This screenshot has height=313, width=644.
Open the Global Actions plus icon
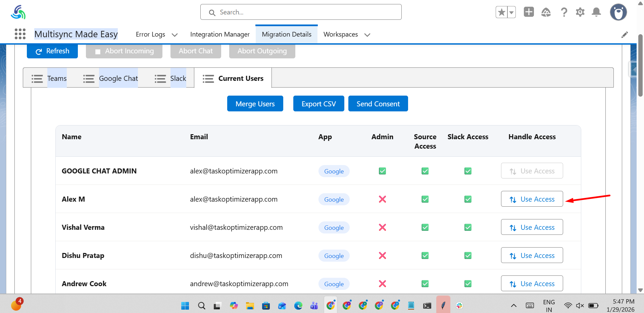pyautogui.click(x=529, y=12)
